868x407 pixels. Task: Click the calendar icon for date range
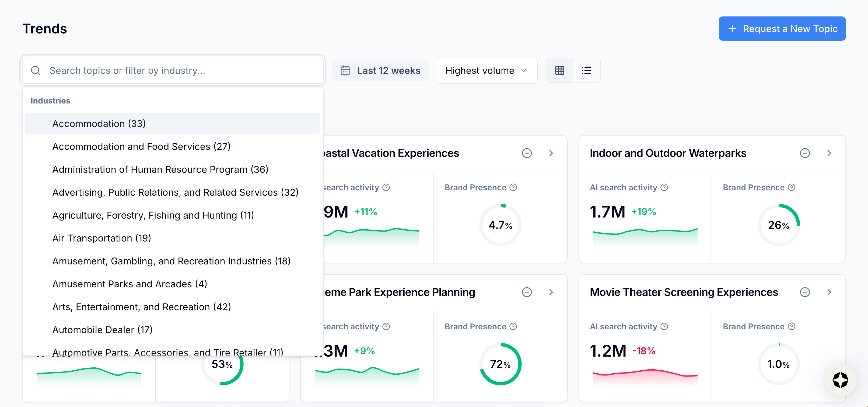click(x=345, y=70)
